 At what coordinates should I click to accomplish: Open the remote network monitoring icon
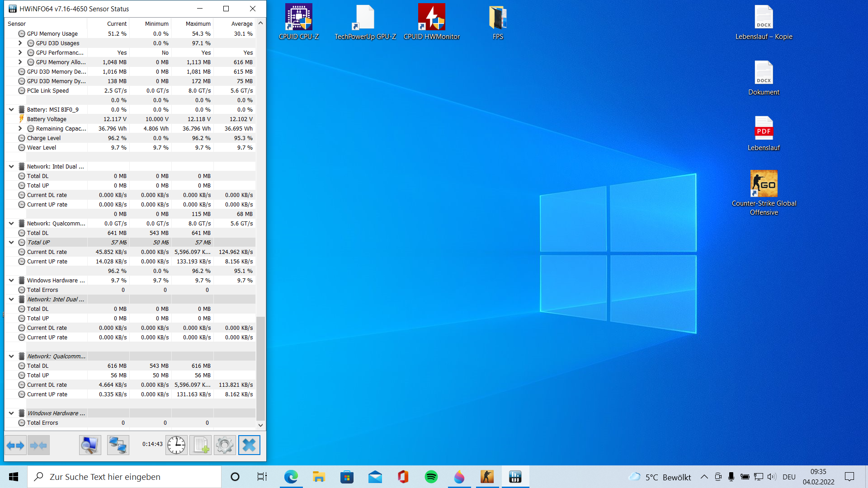pyautogui.click(x=118, y=446)
